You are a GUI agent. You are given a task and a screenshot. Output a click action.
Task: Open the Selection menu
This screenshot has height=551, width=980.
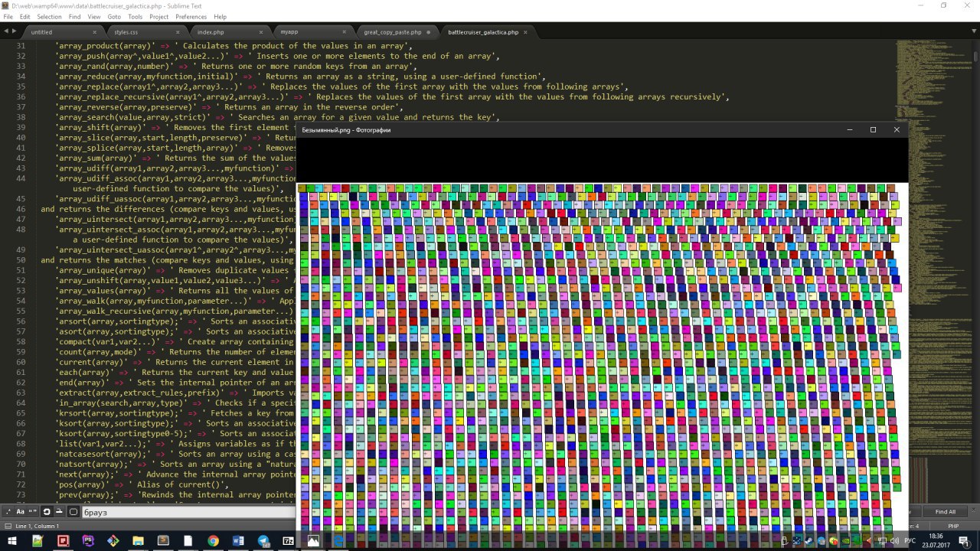[x=49, y=16]
